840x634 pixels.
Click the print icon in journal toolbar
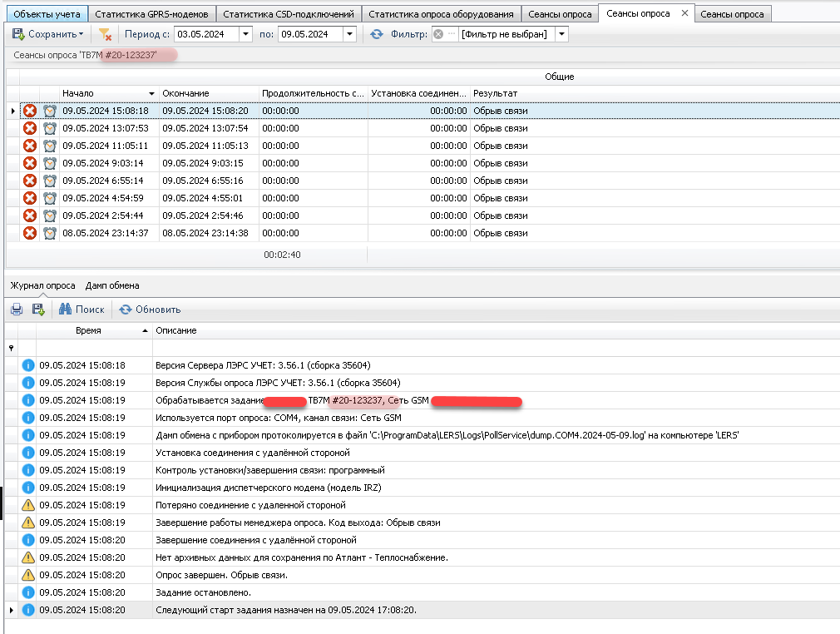click(x=17, y=310)
